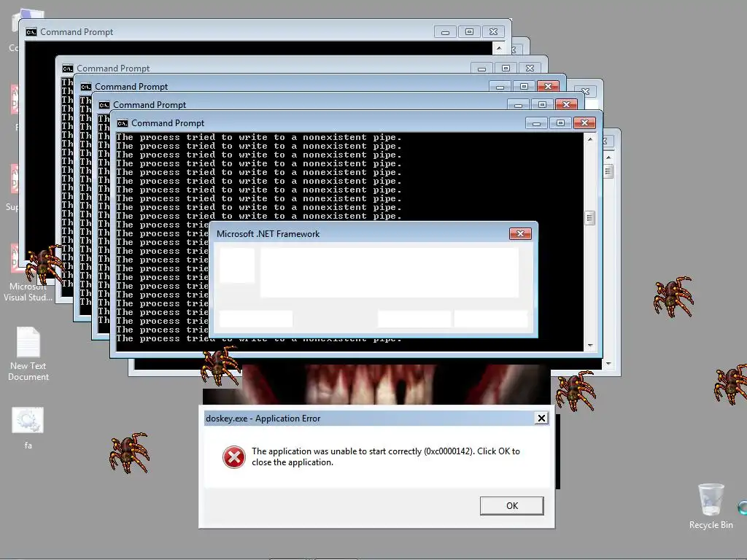Click the rearmost Command Prompt window's title icon

[x=31, y=32]
